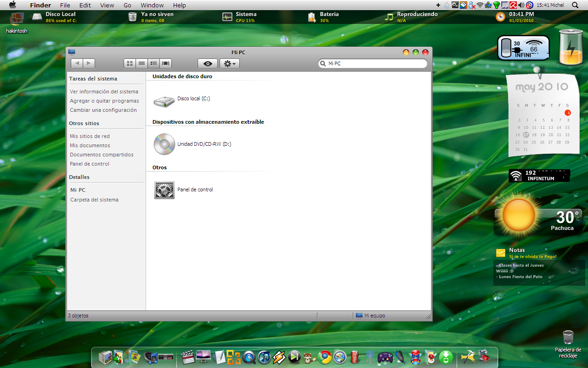This screenshot has height=368, width=588.
Task: Open the NES controller dock icon
Action: click(x=166, y=357)
